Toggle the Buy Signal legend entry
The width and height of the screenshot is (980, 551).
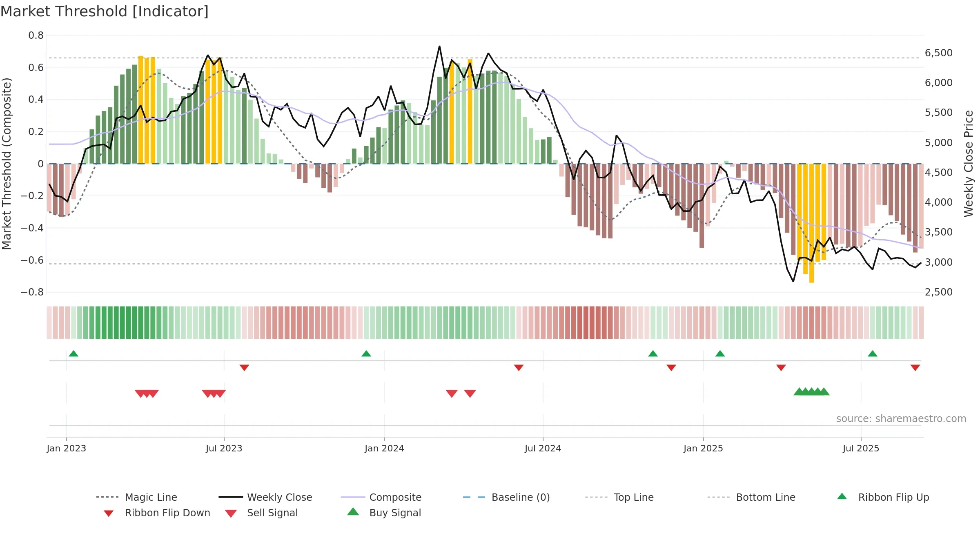[384, 513]
